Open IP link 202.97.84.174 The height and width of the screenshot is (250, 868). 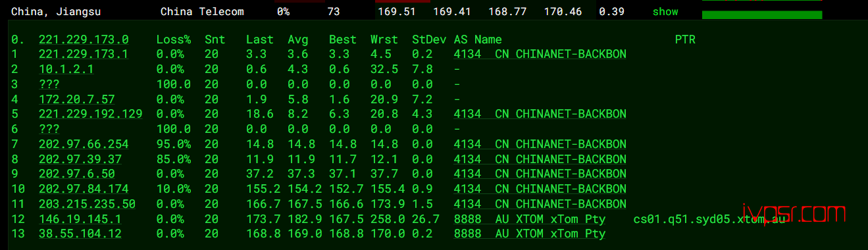84,189
